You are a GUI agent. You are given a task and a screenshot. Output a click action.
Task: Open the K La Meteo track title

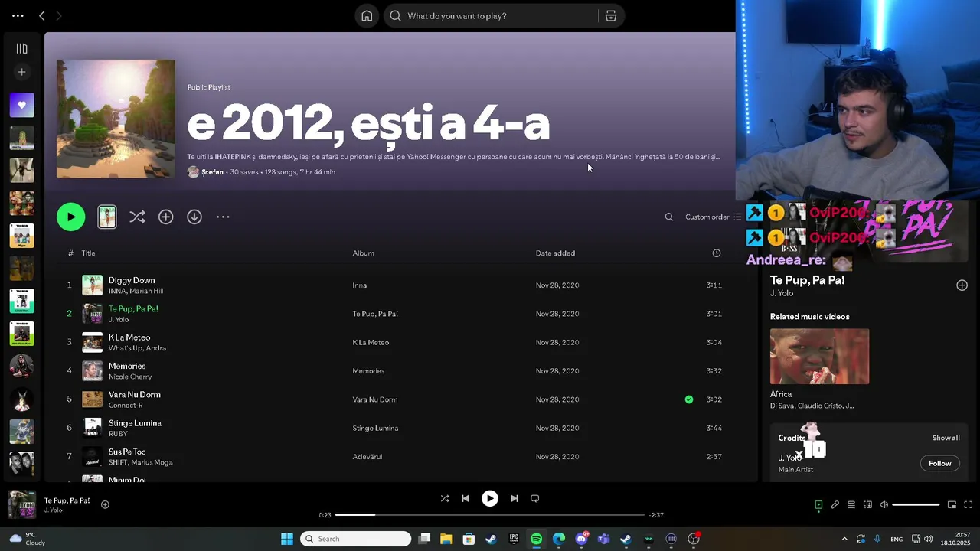click(129, 337)
